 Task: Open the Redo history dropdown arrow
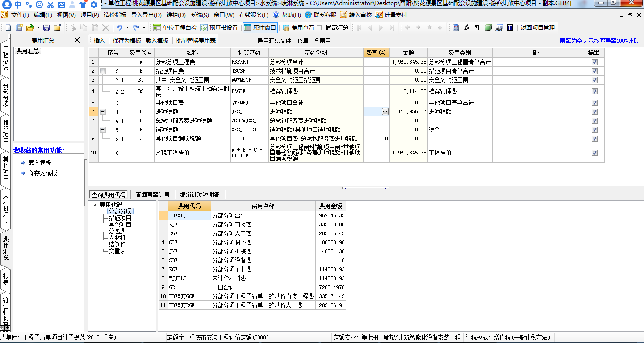(x=143, y=27)
